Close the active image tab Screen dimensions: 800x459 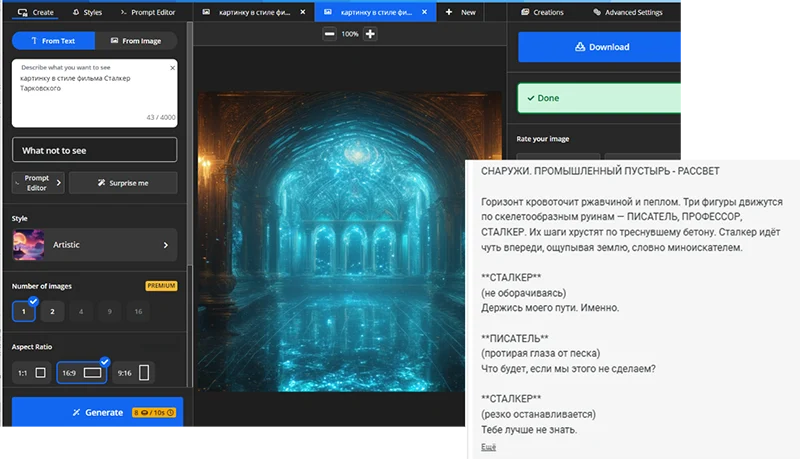click(426, 12)
